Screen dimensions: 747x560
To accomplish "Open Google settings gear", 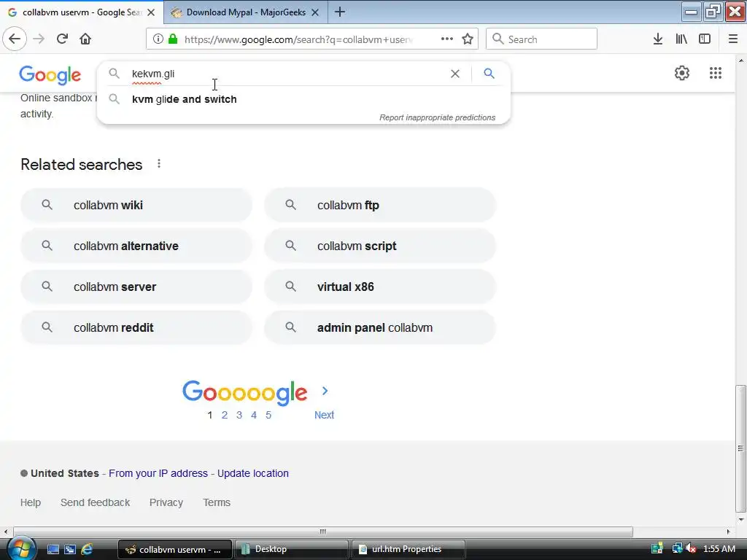I will point(682,73).
